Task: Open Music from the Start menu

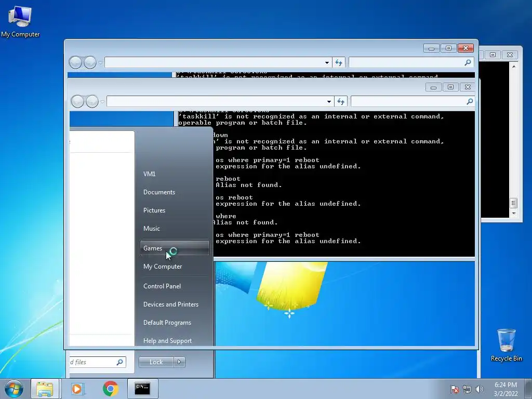Action: (x=151, y=229)
